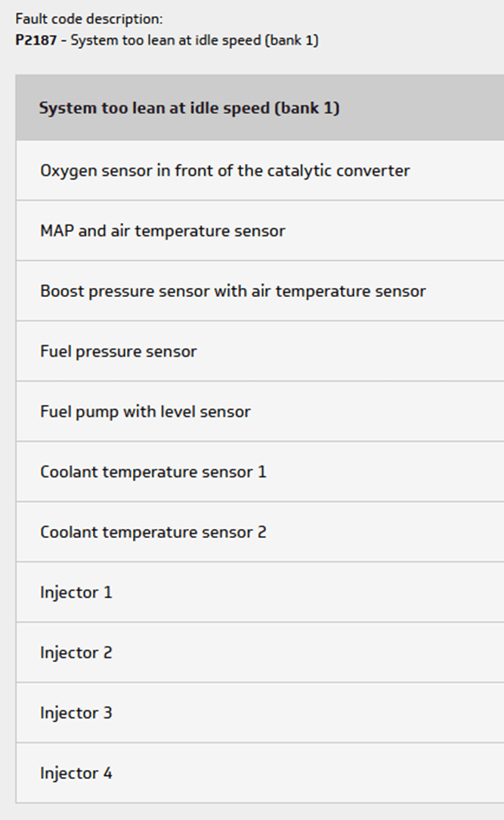Select MAP and air temperature sensor row
Image resolution: width=504 pixels, height=820 pixels.
[260, 231]
